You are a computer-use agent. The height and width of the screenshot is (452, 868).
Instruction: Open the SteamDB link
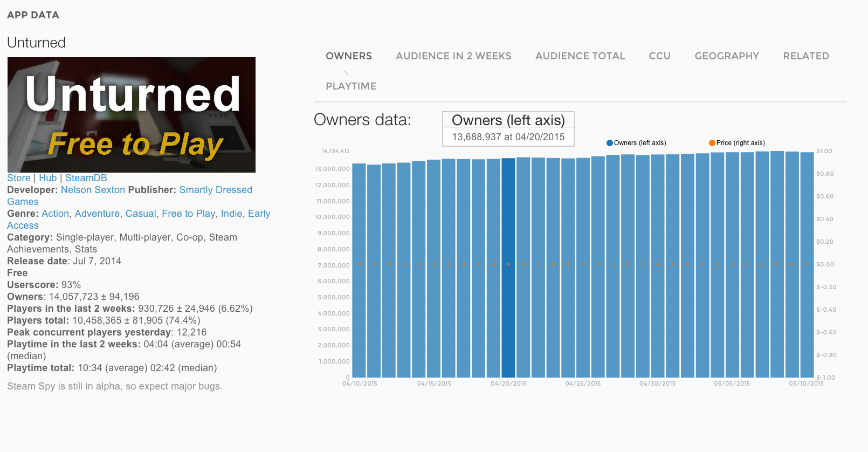coord(86,178)
